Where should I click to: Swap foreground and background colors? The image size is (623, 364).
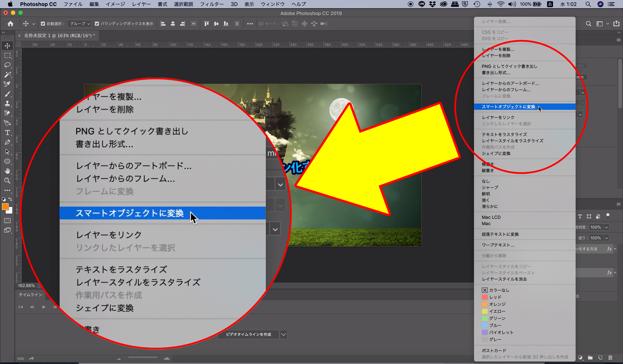tap(10, 199)
